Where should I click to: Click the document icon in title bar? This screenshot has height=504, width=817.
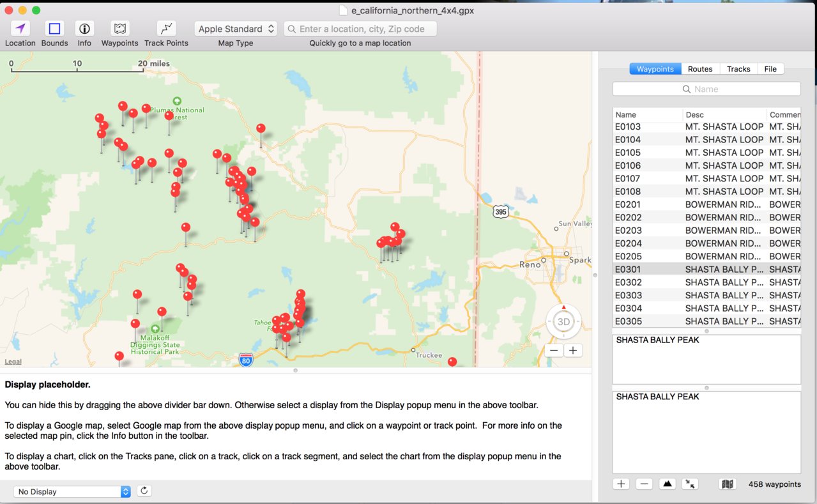(344, 10)
